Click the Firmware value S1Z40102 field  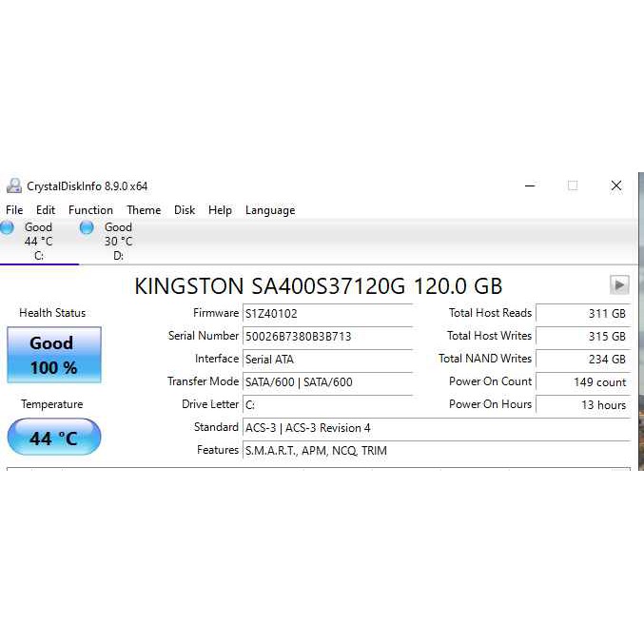327,314
